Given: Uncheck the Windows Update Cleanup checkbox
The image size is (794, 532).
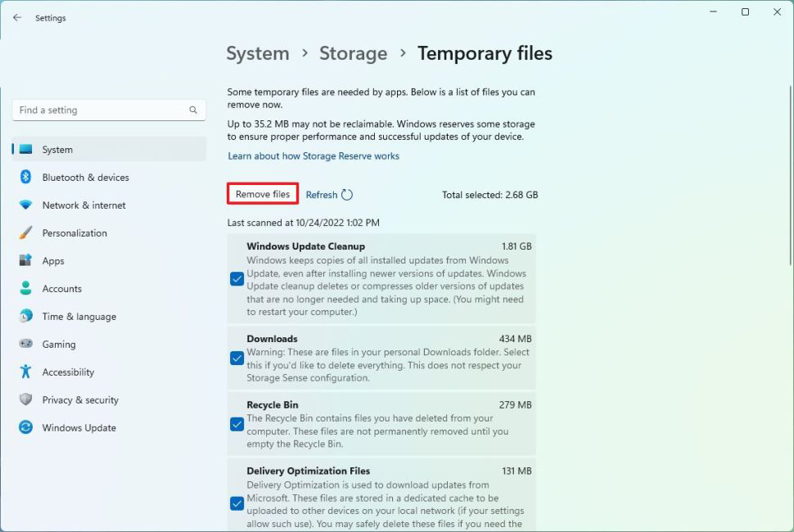Looking at the screenshot, I should 237,279.
